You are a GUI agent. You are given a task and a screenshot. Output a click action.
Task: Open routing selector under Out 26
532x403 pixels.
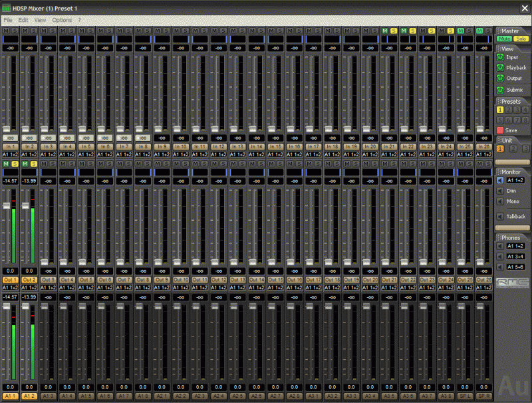coord(484,288)
